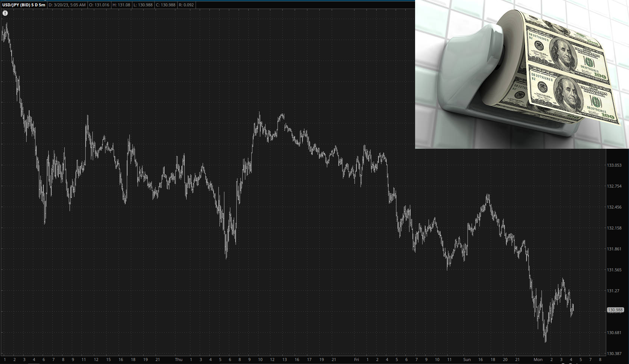The image size is (629, 364).
Task: Click the Thu label on the time axis
Action: click(x=179, y=360)
